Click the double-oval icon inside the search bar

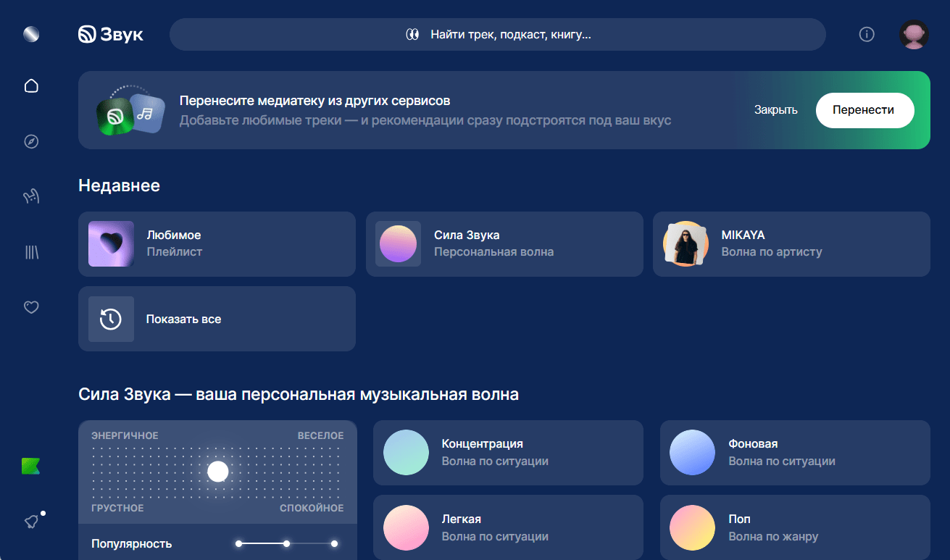pos(412,34)
